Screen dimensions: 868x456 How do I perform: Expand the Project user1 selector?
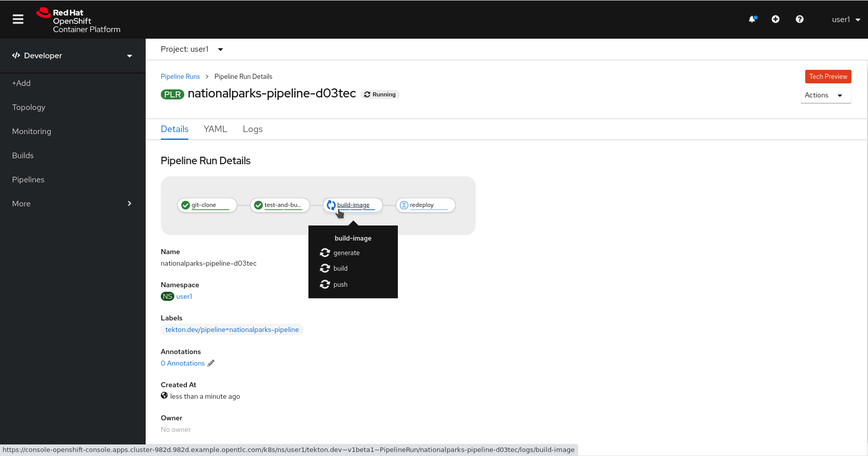[192, 49]
